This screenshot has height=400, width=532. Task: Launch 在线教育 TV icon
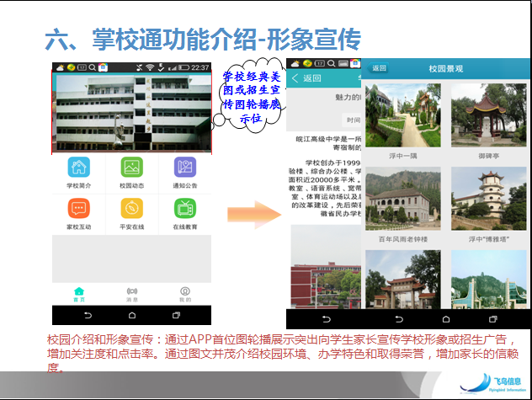184,209
